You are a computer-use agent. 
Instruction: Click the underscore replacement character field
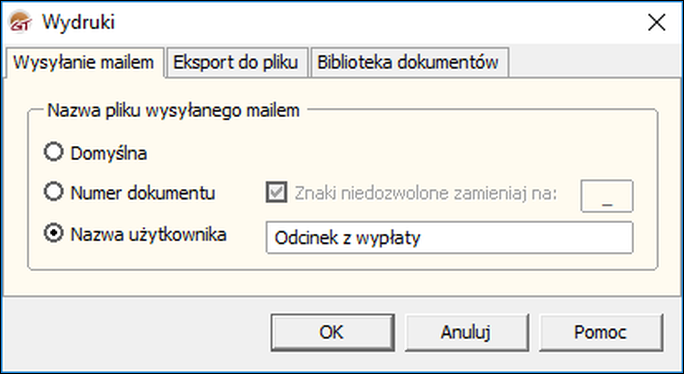(x=607, y=196)
